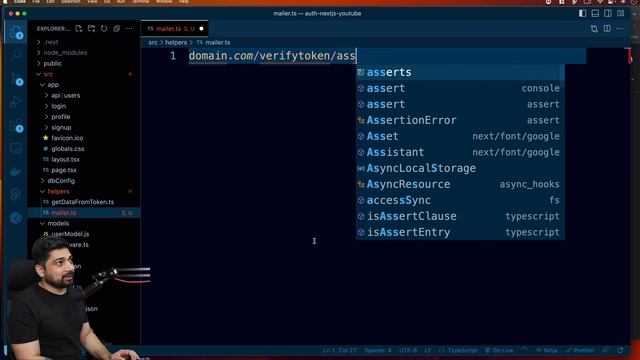
Task: Choose 'Asset' suggestion from next/font/google
Action: pos(460,136)
